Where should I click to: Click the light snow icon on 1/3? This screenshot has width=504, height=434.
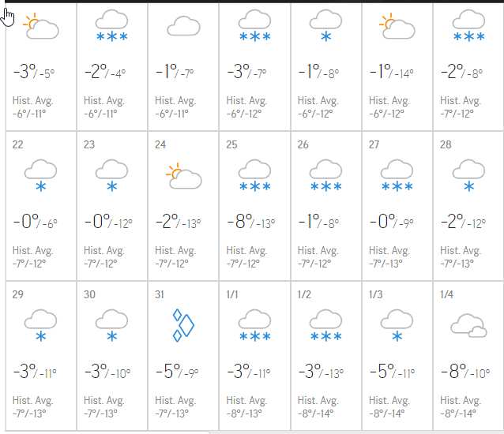click(x=397, y=325)
